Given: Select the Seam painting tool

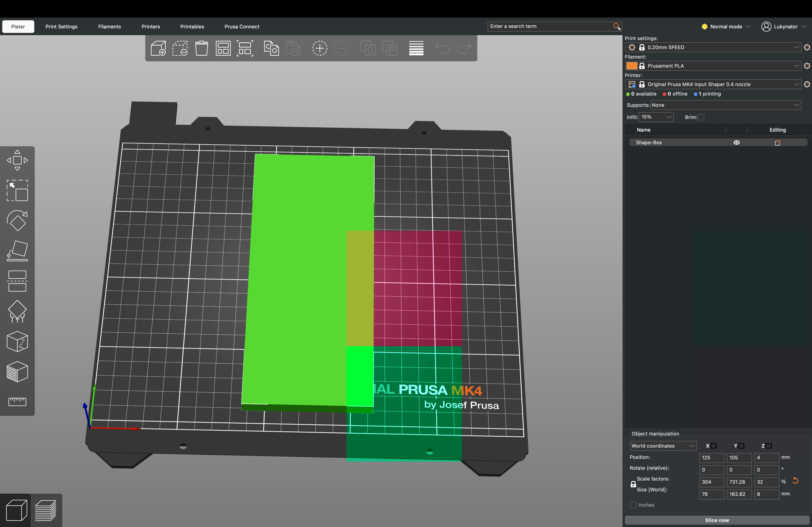Looking at the screenshot, I should point(17,341).
